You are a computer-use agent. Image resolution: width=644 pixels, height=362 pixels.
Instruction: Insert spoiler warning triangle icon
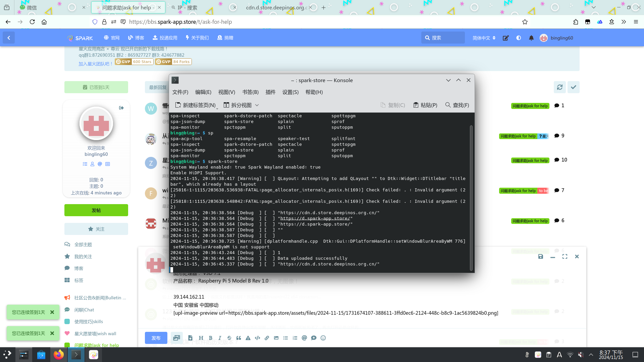[x=248, y=338]
